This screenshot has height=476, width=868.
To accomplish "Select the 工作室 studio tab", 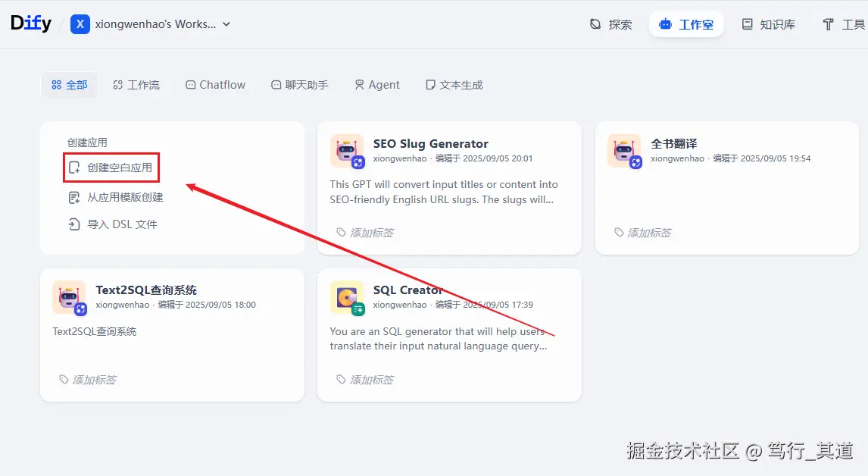I will coord(686,24).
